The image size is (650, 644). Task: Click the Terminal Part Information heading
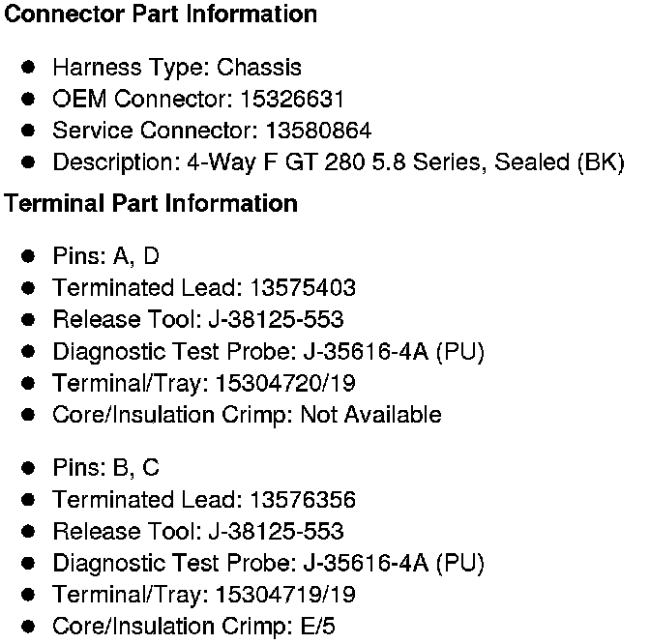pyautogui.click(x=152, y=204)
